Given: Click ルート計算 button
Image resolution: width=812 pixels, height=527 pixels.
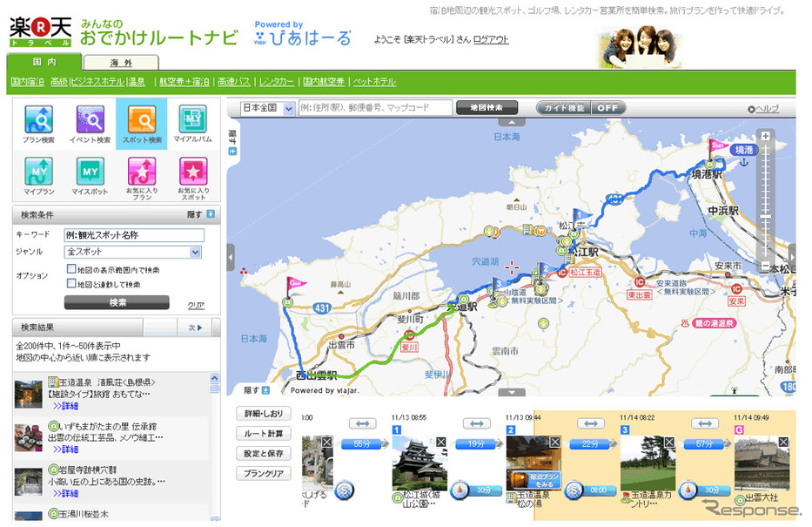Looking at the screenshot, I should point(264,434).
